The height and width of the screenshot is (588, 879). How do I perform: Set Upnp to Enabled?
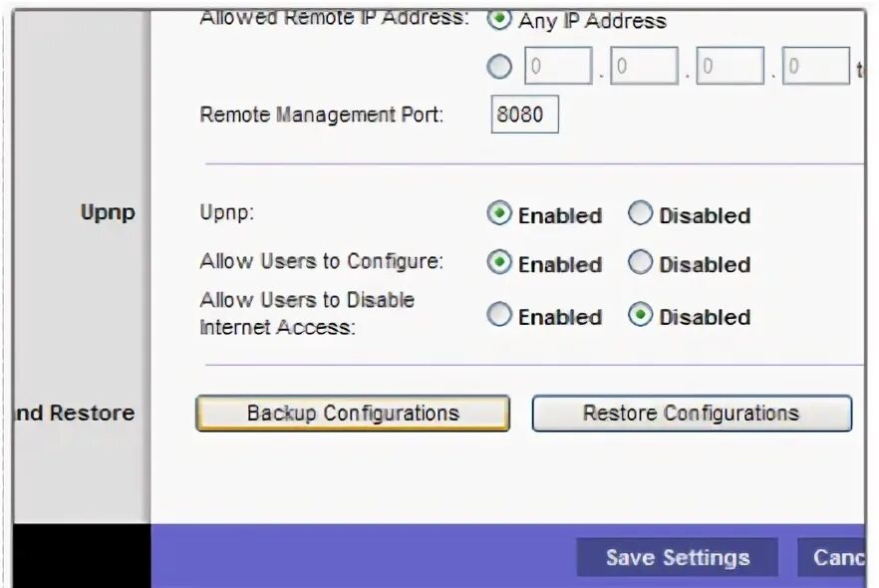click(x=499, y=213)
